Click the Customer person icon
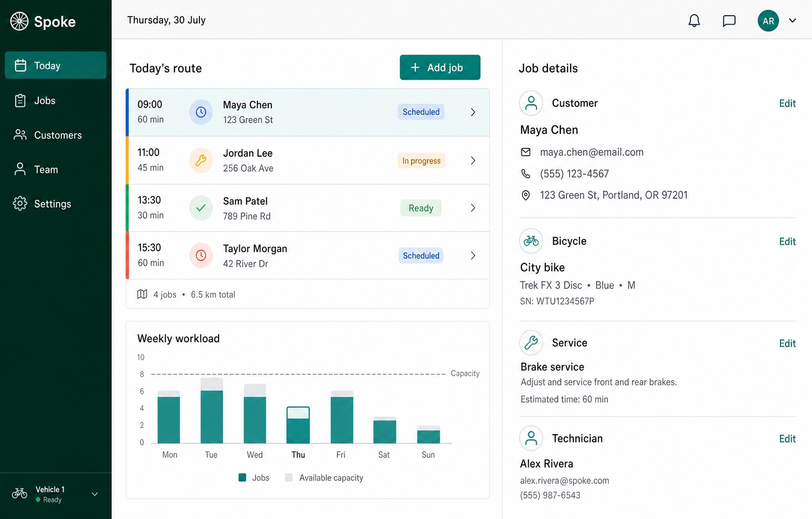The width and height of the screenshot is (812, 519). (x=531, y=103)
